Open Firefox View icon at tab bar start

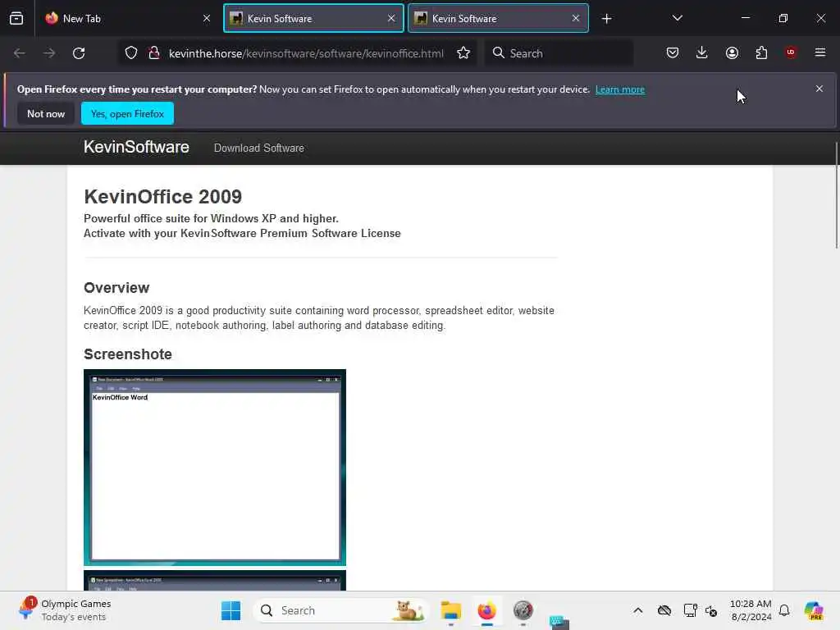[16, 18]
